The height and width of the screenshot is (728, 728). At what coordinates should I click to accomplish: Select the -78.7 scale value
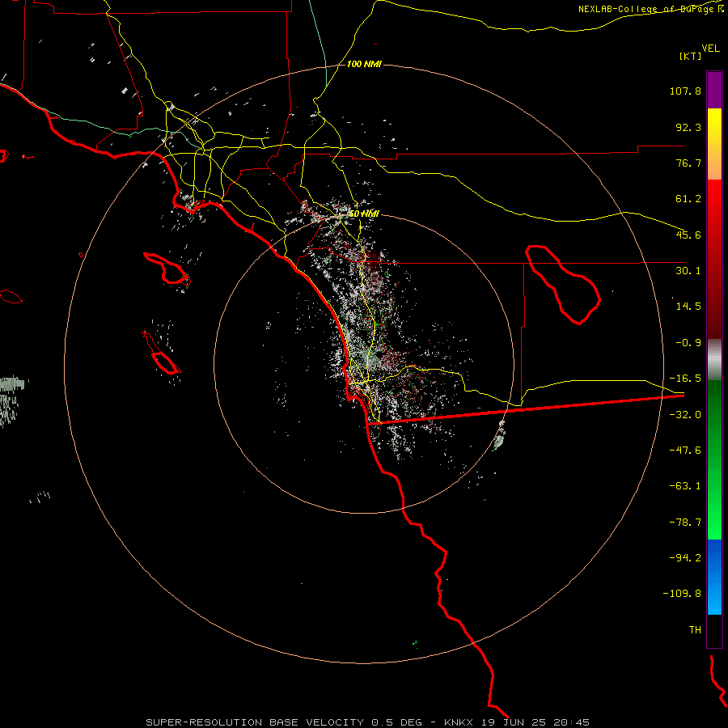pyautogui.click(x=685, y=523)
